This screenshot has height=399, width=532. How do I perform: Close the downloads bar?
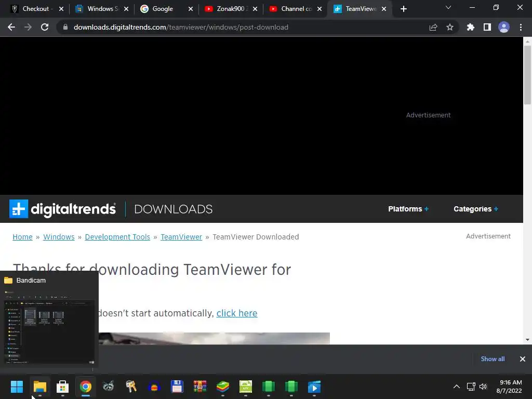pos(523,359)
